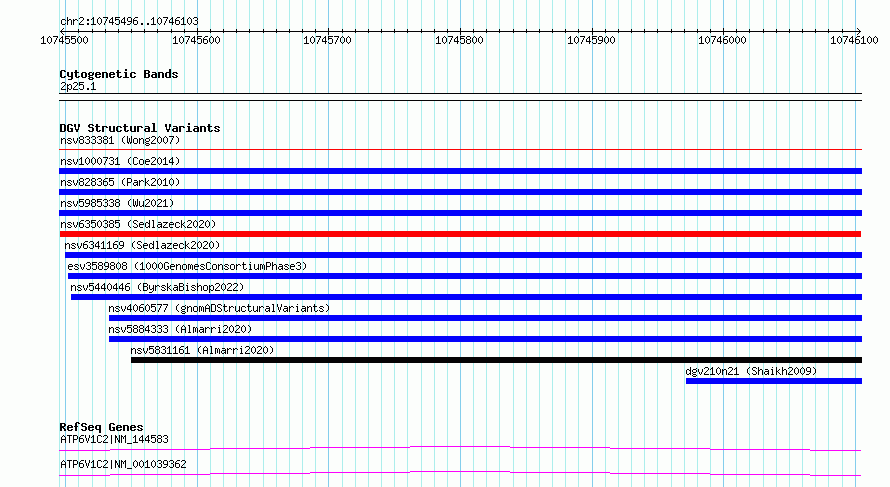This screenshot has width=890, height=487.
Task: Select the Cytogenetic Bands track heading
Action: click(119, 74)
